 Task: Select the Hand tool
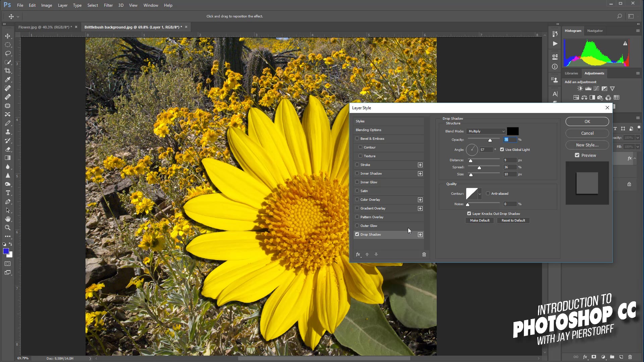click(8, 219)
